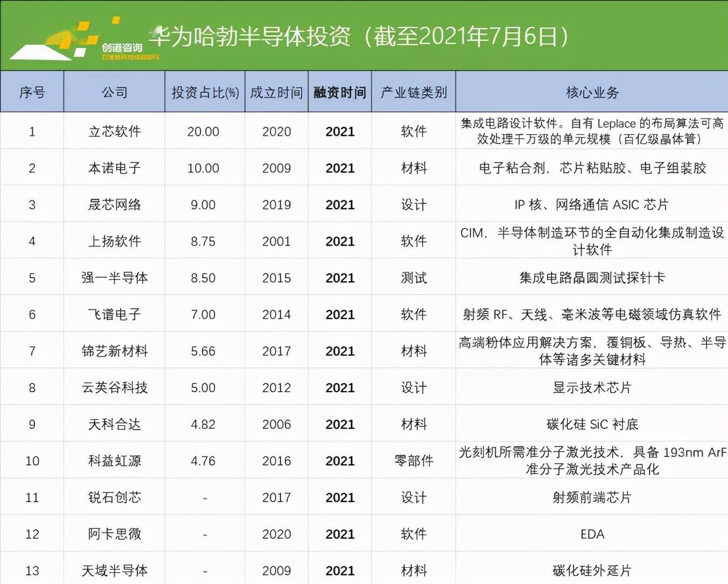728x584 pixels.
Task: Click the 测试 category cell
Action: (414, 277)
